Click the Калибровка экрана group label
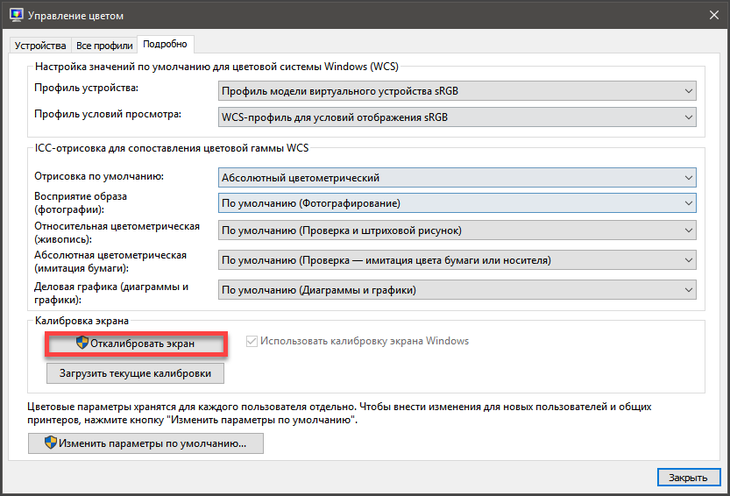 82,321
